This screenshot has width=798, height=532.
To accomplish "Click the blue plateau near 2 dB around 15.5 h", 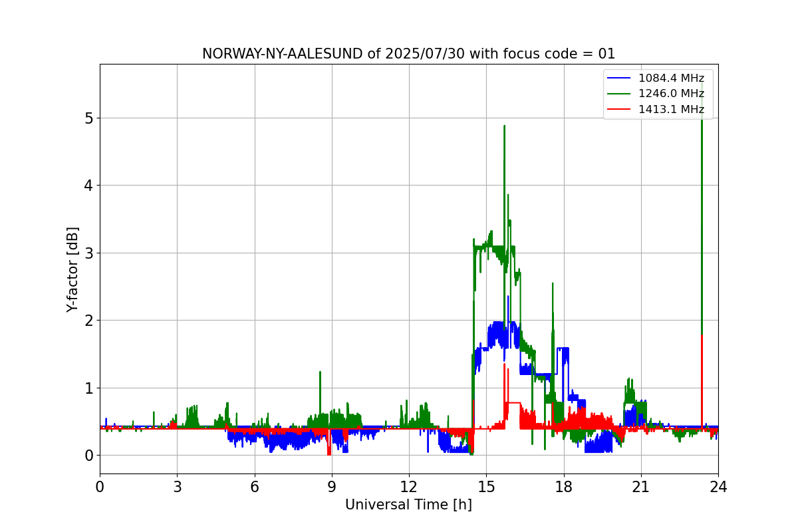I will click(499, 334).
